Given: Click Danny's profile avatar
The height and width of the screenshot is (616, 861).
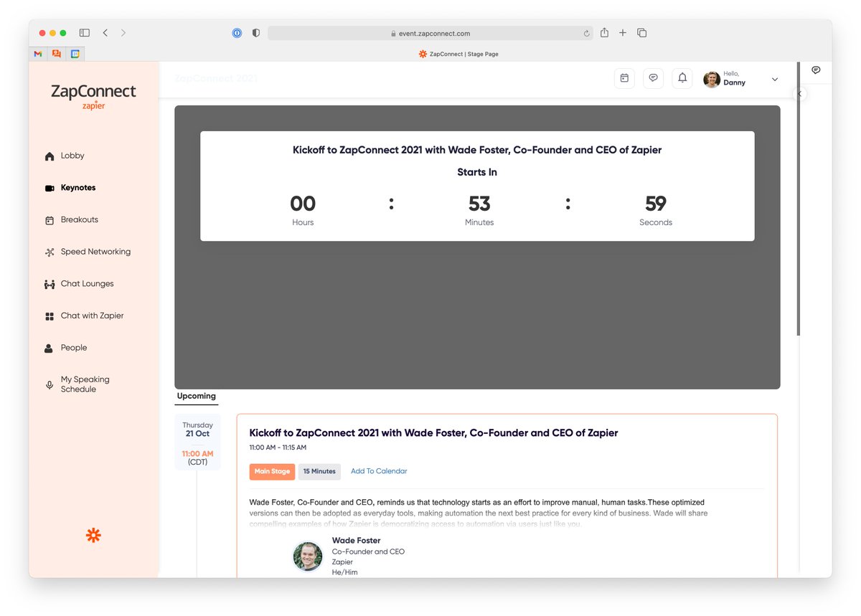Looking at the screenshot, I should click(712, 79).
